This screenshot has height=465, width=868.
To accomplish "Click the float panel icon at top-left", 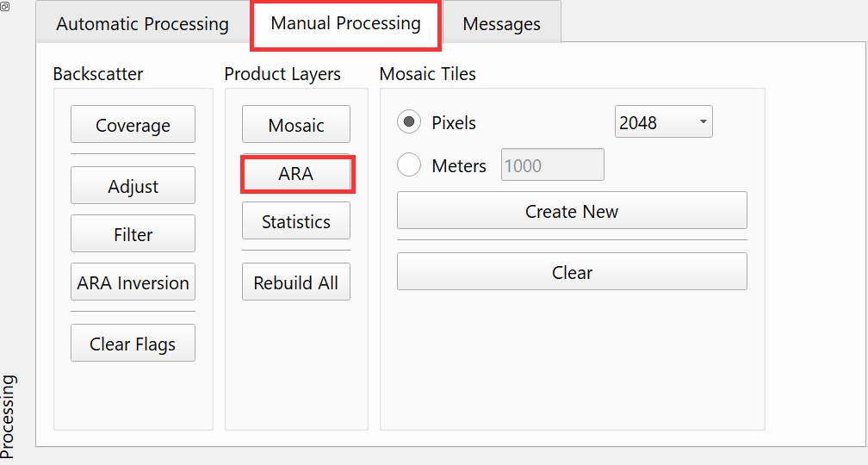I will [x=5, y=7].
